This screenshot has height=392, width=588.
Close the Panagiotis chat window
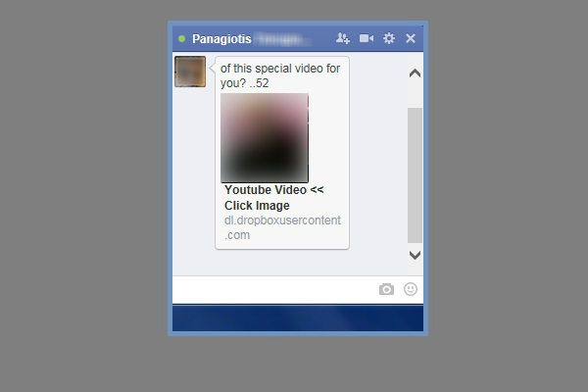click(411, 38)
